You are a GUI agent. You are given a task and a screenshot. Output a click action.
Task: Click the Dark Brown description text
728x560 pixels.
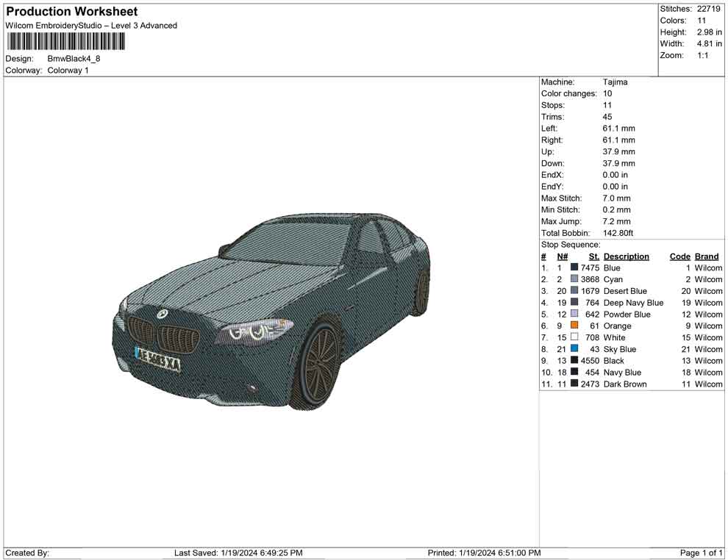tap(625, 384)
